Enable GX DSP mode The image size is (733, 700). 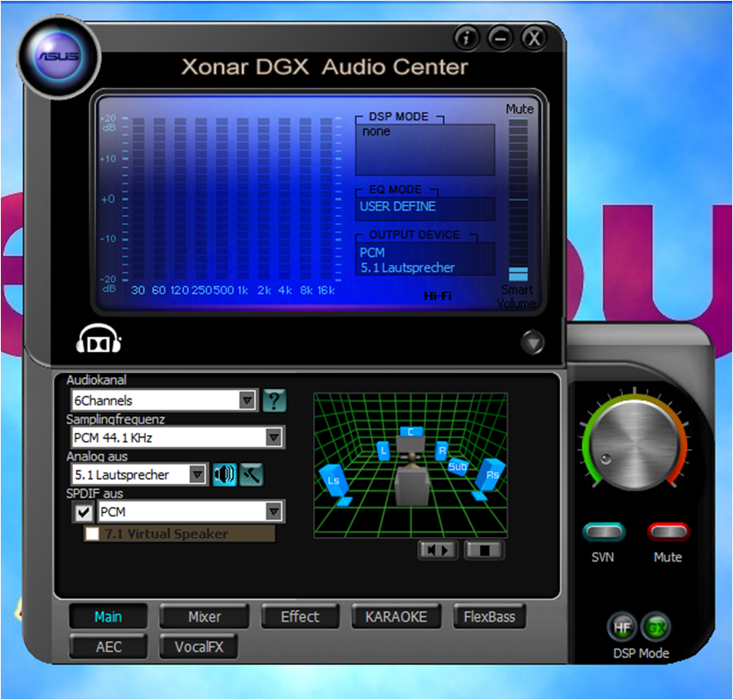point(656,627)
